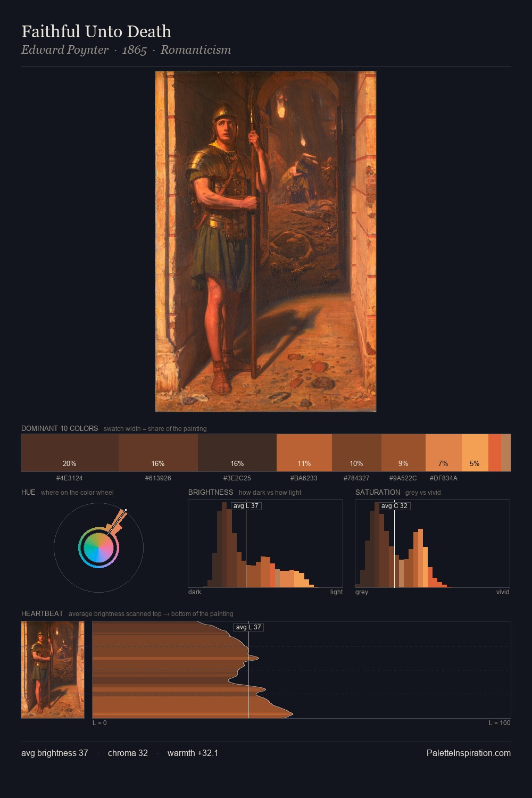Click the 'grey' axis label

coord(362,592)
